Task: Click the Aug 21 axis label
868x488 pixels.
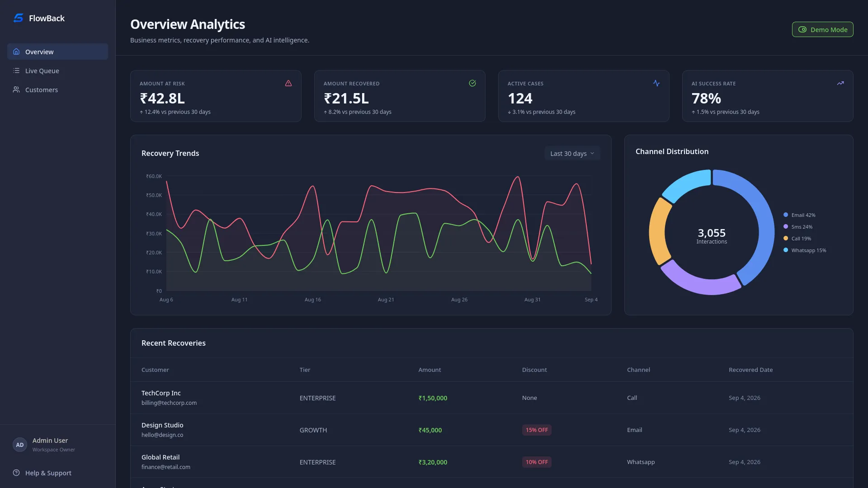Action: coord(386,300)
